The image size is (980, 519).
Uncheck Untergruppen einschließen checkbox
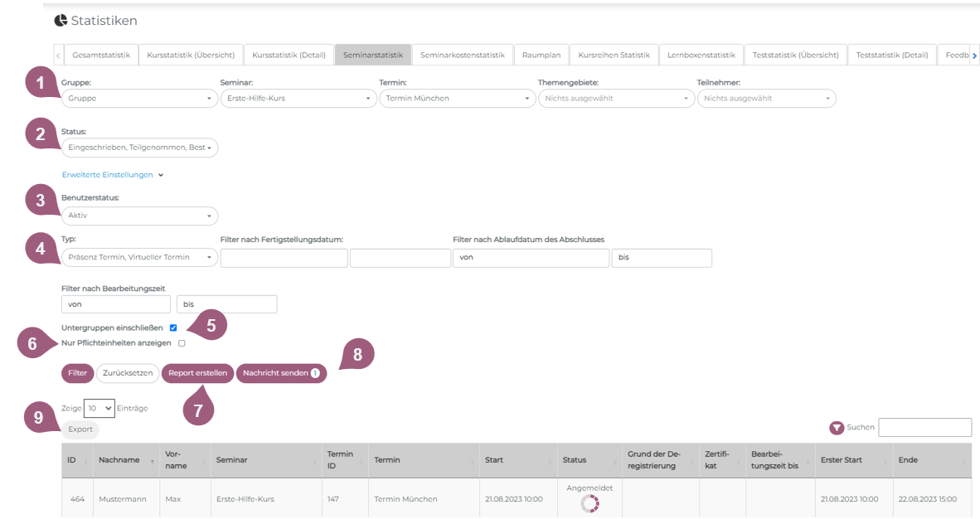coord(173,327)
